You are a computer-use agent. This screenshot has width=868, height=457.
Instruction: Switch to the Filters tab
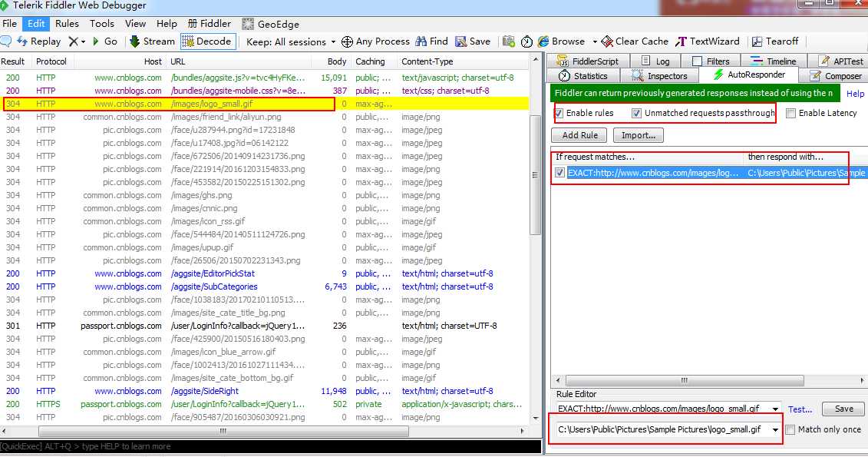click(711, 61)
